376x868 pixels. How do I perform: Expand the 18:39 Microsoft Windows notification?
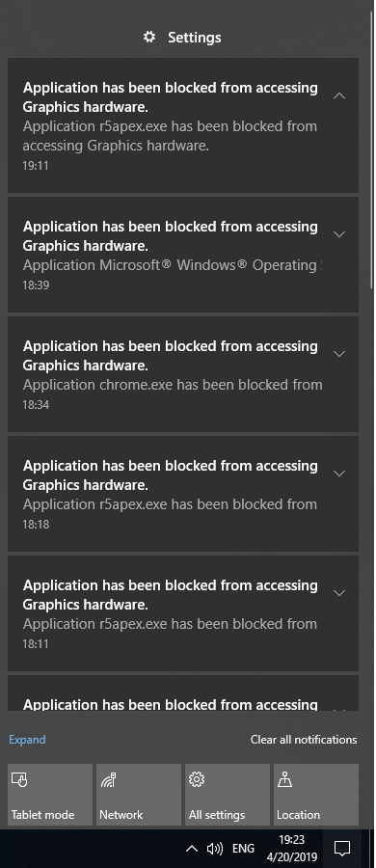tap(339, 234)
